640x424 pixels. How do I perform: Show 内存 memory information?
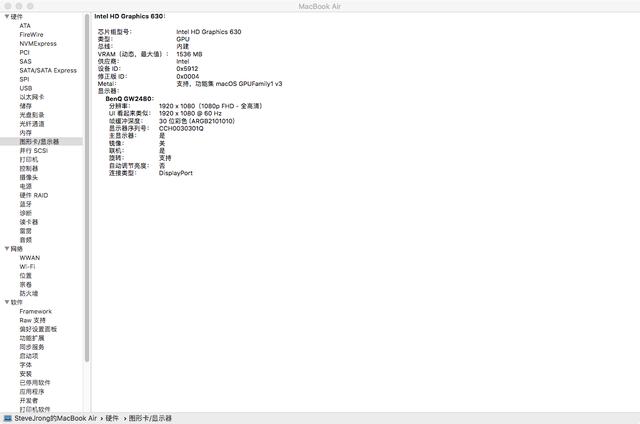[26, 133]
